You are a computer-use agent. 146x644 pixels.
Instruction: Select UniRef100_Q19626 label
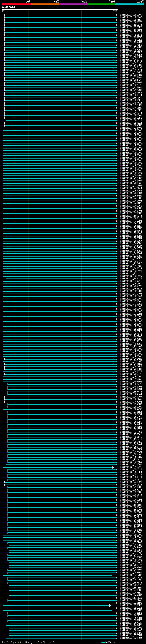point(131,341)
